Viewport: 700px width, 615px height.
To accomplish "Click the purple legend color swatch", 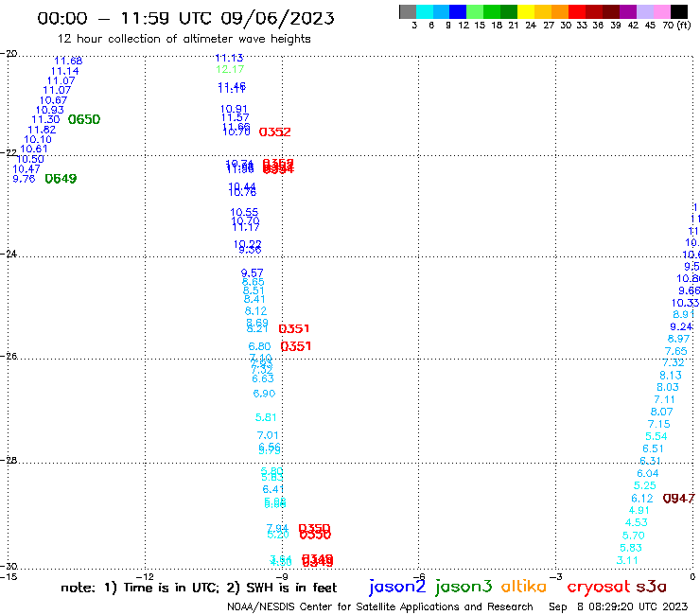I will coord(628,11).
